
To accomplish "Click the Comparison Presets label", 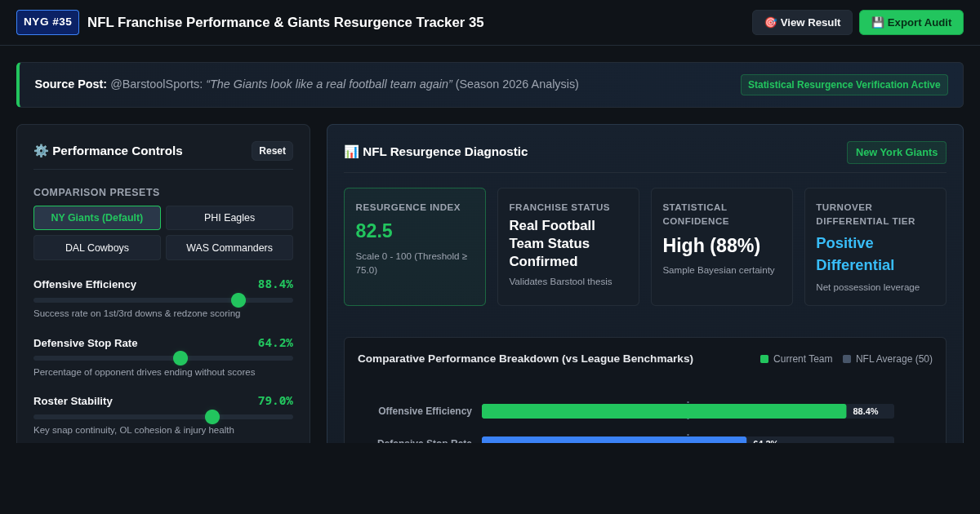I will 96,193.
